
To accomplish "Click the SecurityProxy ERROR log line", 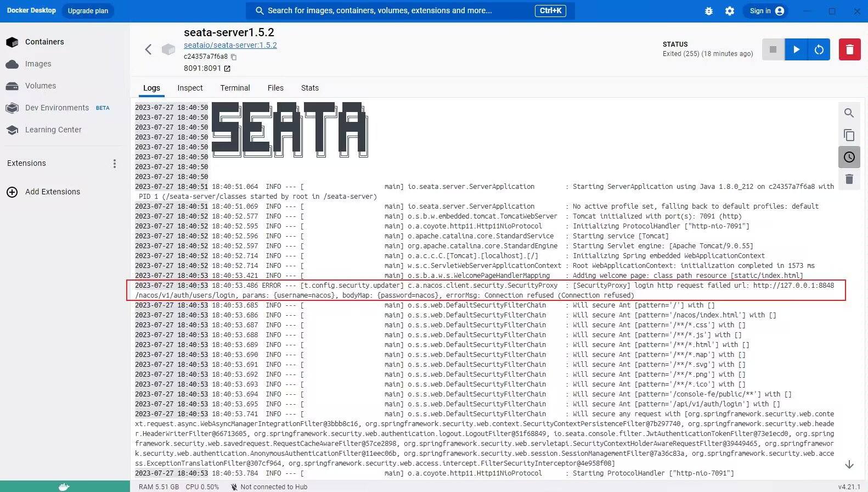I will (x=486, y=290).
